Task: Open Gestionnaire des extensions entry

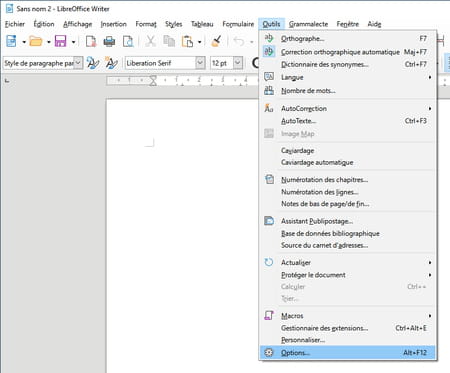Action: [348, 328]
